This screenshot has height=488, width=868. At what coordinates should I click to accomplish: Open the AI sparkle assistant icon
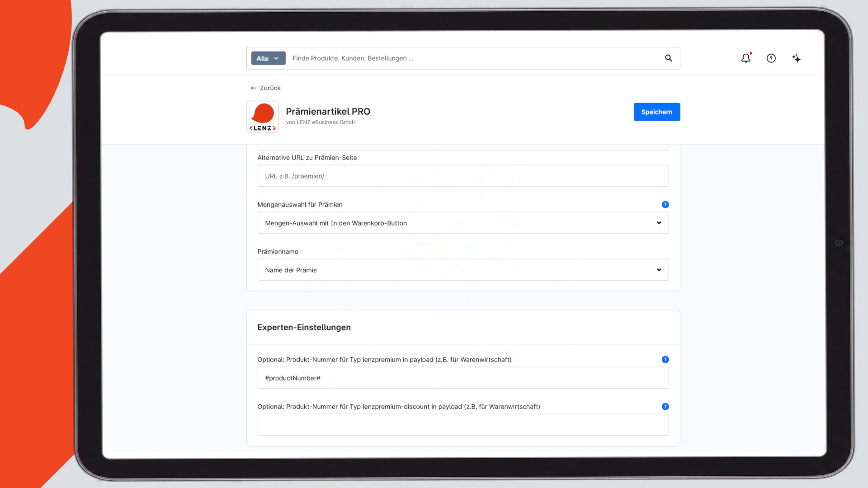797,58
